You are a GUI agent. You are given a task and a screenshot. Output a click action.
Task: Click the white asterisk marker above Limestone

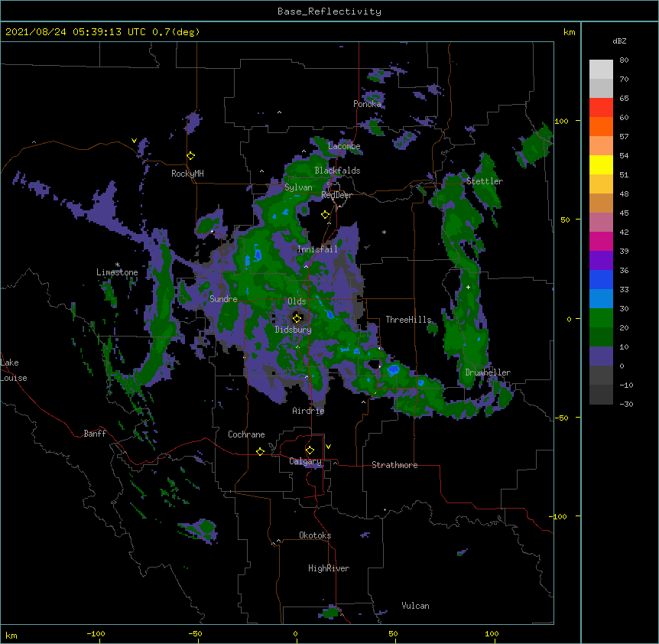click(117, 265)
